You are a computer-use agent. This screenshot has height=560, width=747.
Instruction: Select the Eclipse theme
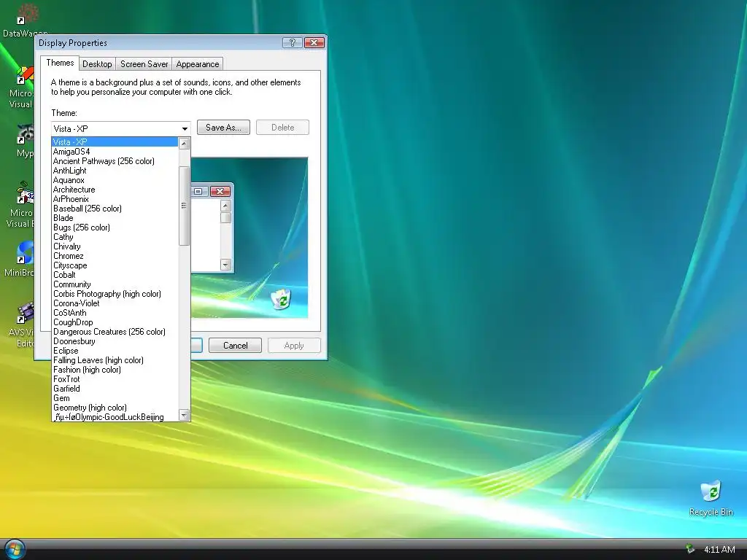[115, 351]
